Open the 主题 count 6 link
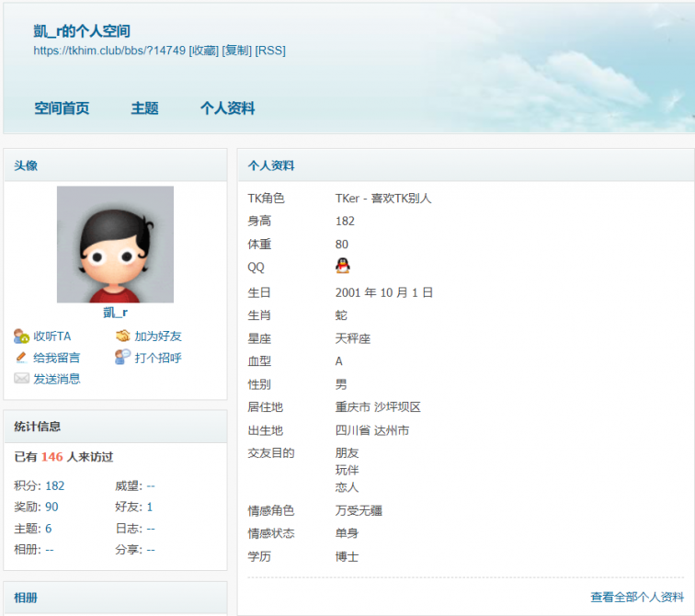The width and height of the screenshot is (695, 616). point(48,528)
